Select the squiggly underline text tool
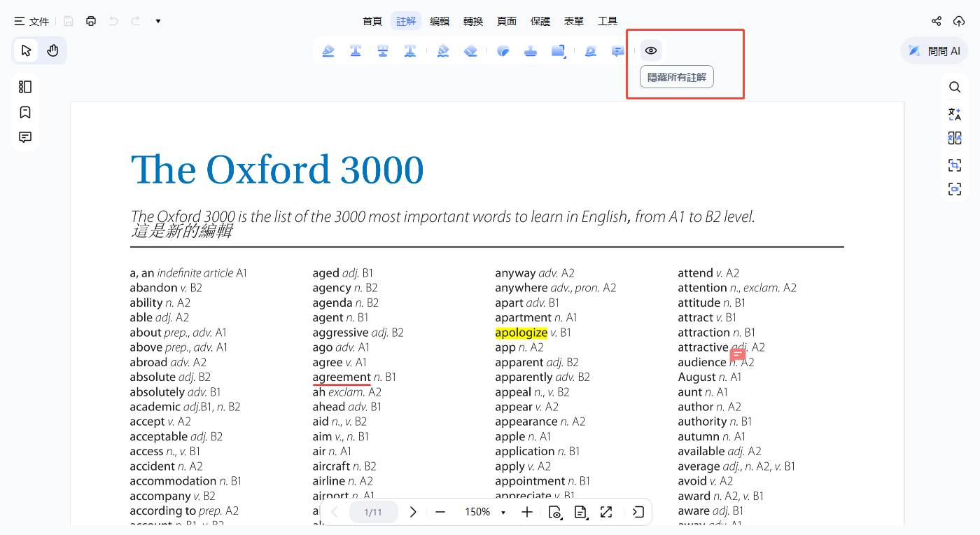980x535 pixels. 410,50
